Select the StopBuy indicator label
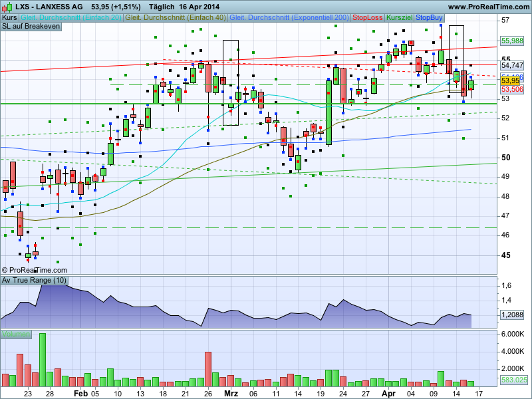The image size is (532, 399). tap(430, 17)
